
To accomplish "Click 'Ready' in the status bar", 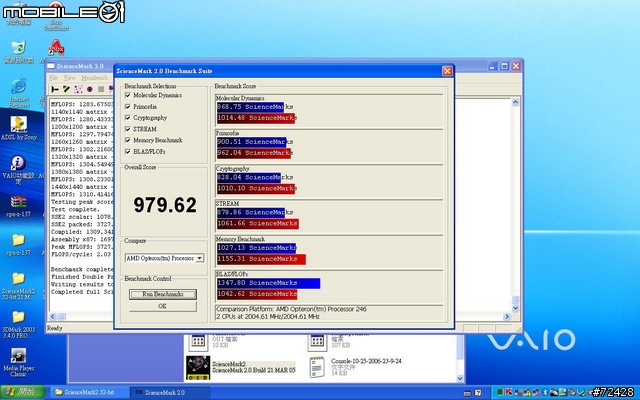I will [x=55, y=328].
